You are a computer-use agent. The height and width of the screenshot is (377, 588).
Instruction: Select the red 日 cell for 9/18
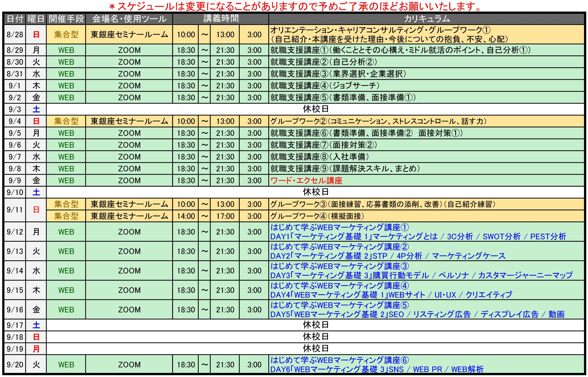[36, 337]
